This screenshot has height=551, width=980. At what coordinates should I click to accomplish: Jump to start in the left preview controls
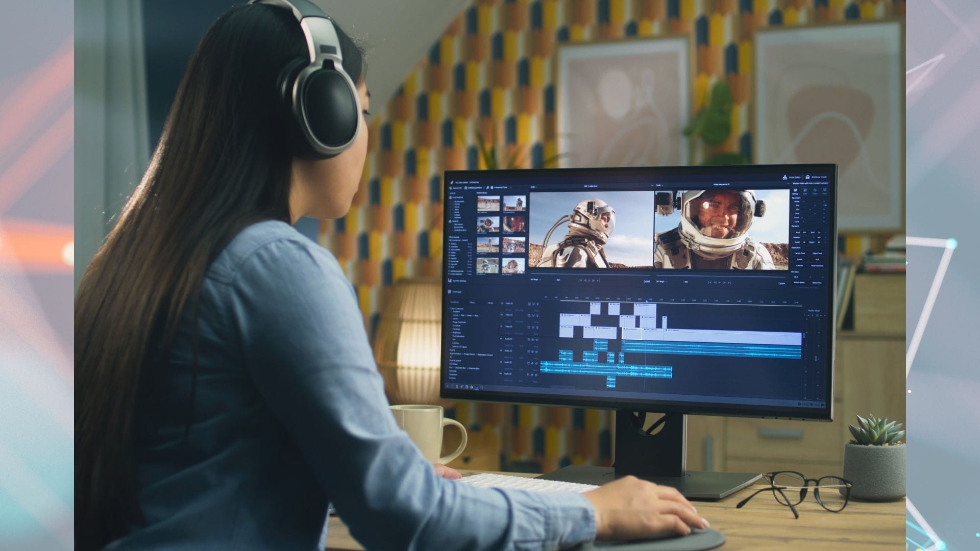tap(580, 280)
